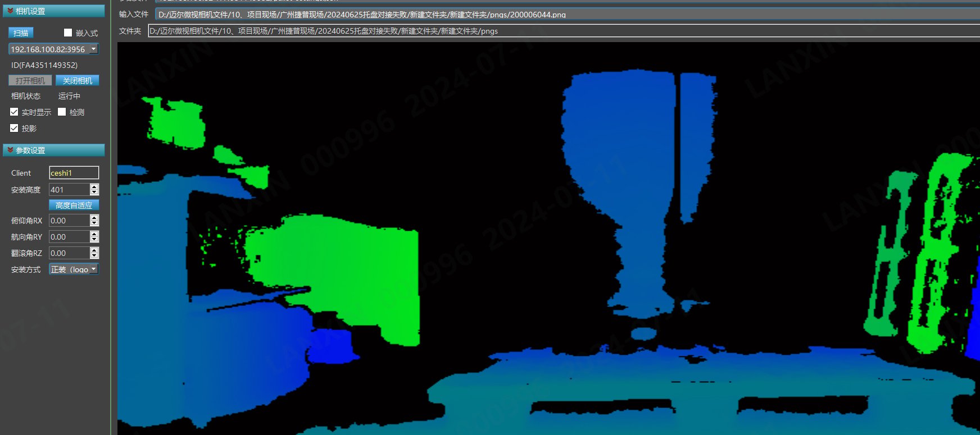Enable the 嵌入式 checkbox
The width and height of the screenshot is (980, 435).
68,33
